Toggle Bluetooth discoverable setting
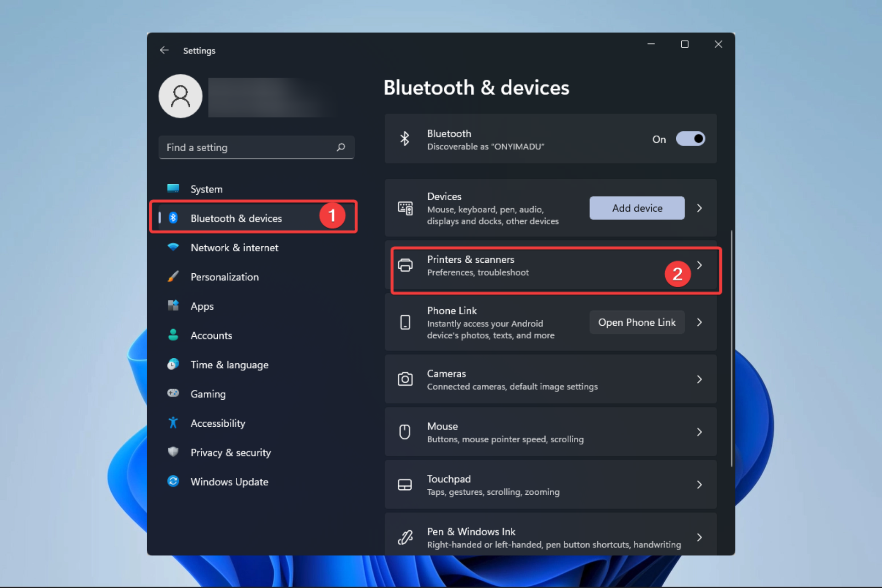 point(690,138)
